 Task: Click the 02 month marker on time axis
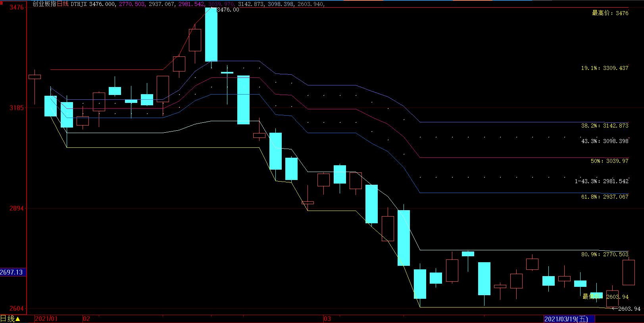click(x=87, y=319)
